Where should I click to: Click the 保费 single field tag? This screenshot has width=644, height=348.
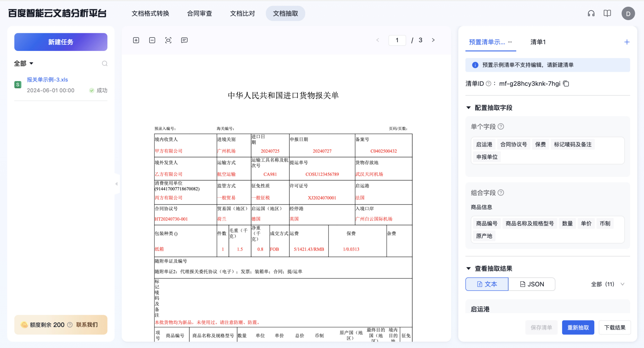tap(540, 144)
